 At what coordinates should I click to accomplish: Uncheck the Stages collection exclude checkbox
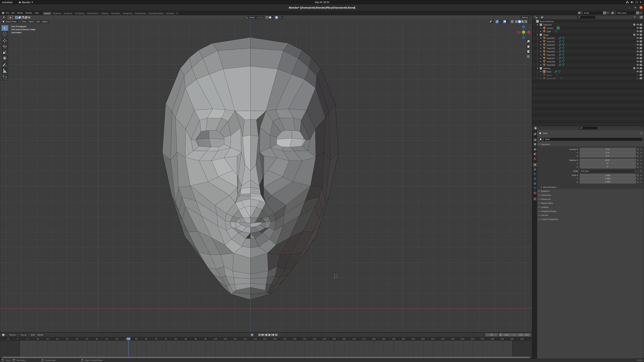coord(634,35)
